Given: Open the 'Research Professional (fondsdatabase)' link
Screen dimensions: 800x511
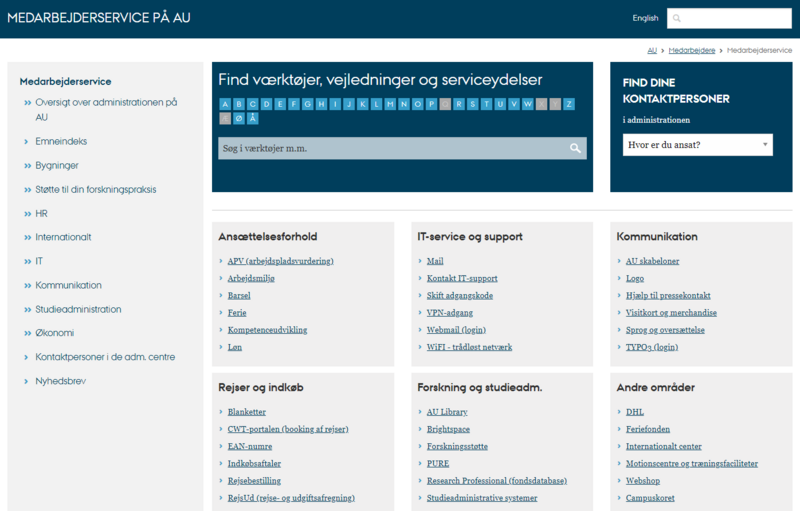Looking at the screenshot, I should 497,481.
